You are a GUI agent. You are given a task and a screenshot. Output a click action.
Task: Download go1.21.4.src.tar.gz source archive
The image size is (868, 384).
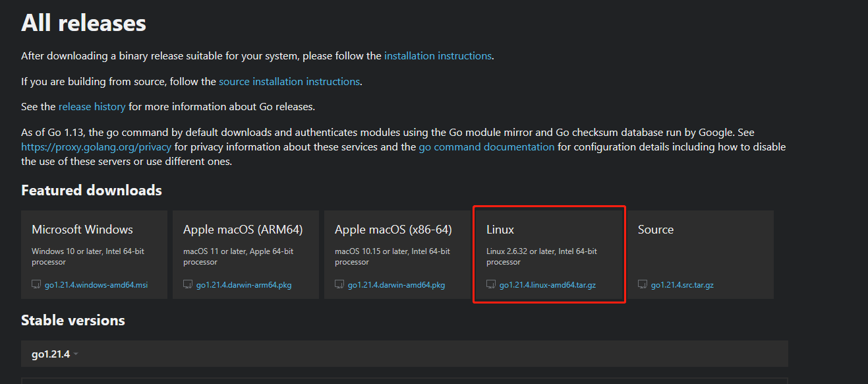tap(682, 285)
